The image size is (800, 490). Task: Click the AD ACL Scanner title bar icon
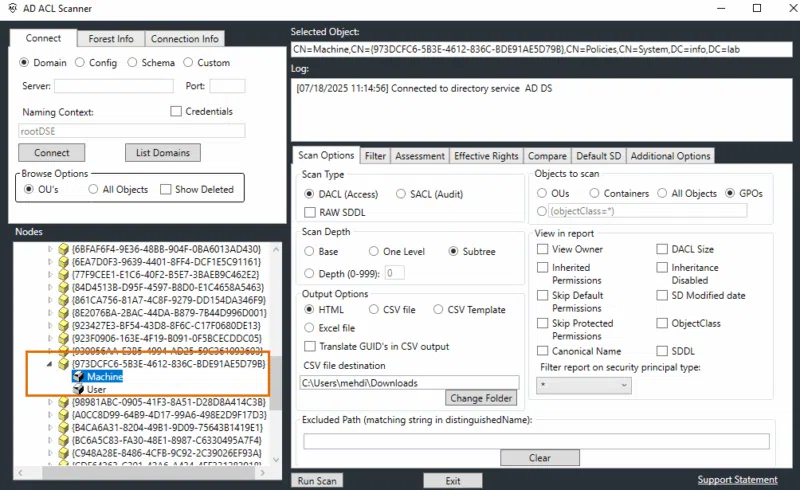click(12, 7)
